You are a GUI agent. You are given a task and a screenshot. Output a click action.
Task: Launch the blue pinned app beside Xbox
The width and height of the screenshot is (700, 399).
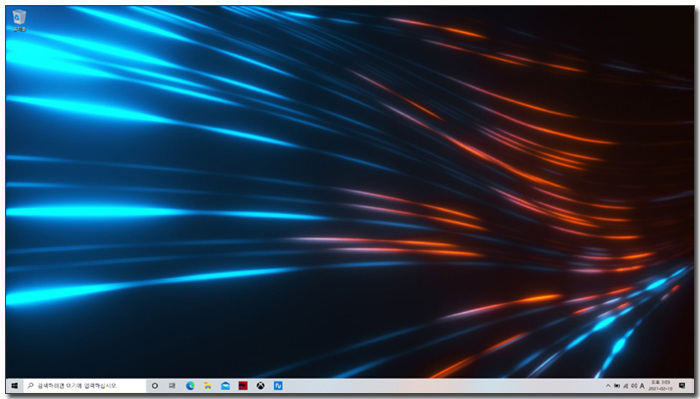278,386
